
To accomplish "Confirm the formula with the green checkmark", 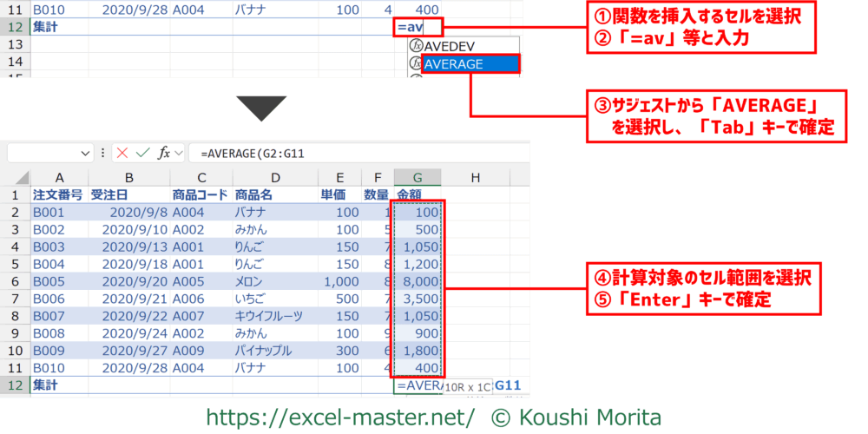I will 143,153.
